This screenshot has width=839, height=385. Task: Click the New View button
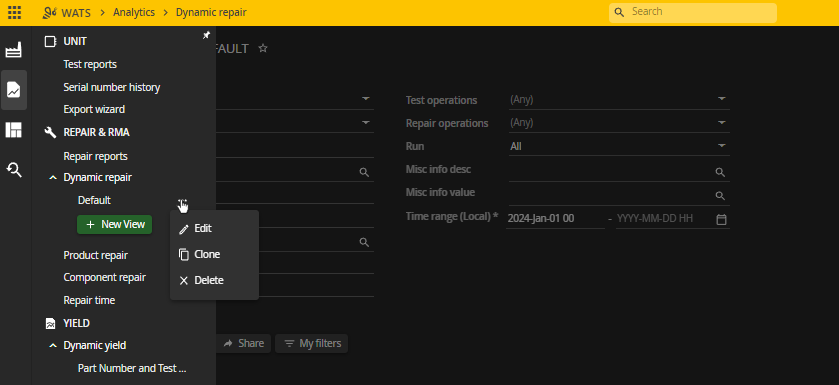tap(115, 225)
